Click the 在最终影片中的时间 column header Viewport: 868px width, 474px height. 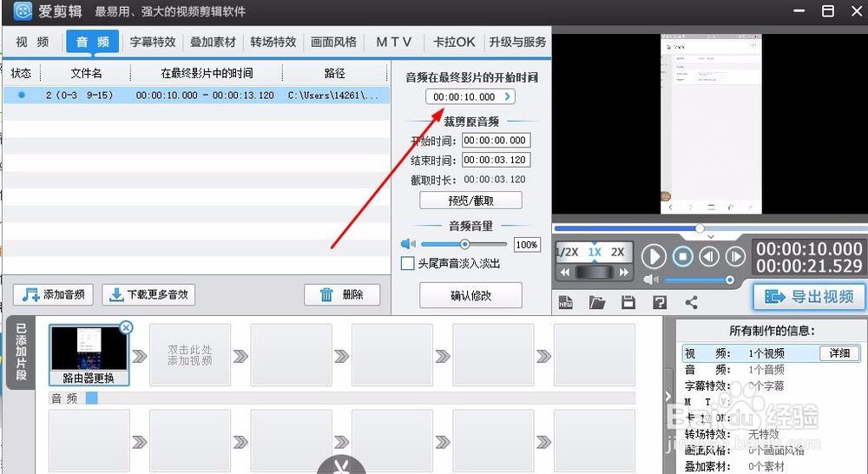tap(207, 73)
